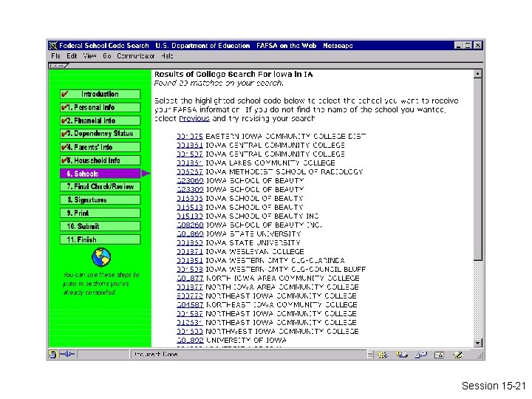Select code link for Iowa Wesleyan College
532x399 pixels.
[x=190, y=252]
